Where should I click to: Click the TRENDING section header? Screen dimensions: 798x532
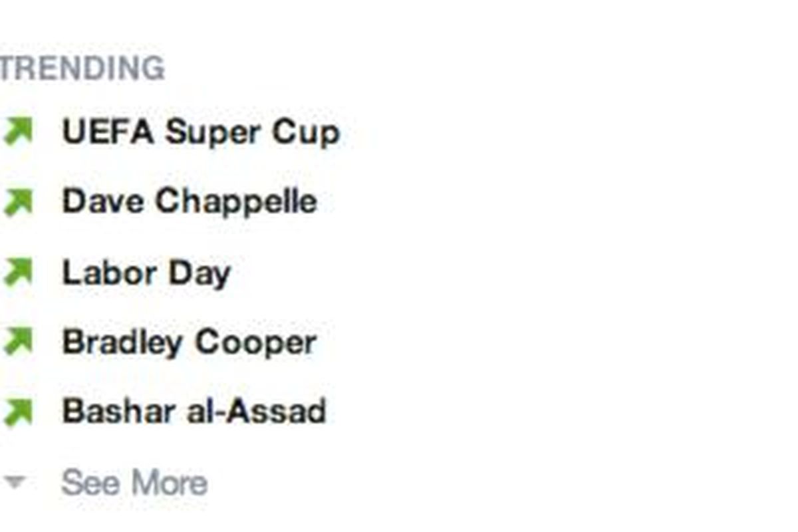[82, 68]
